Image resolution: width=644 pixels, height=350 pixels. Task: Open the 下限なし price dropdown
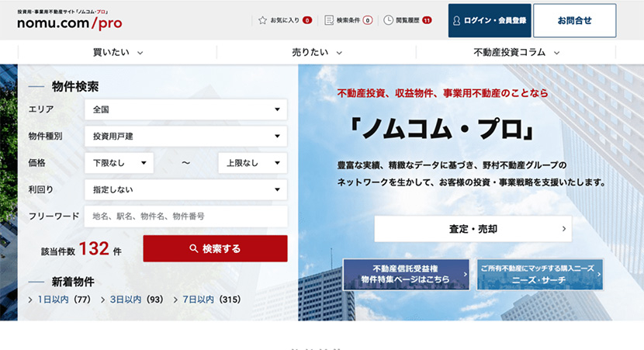[119, 163]
